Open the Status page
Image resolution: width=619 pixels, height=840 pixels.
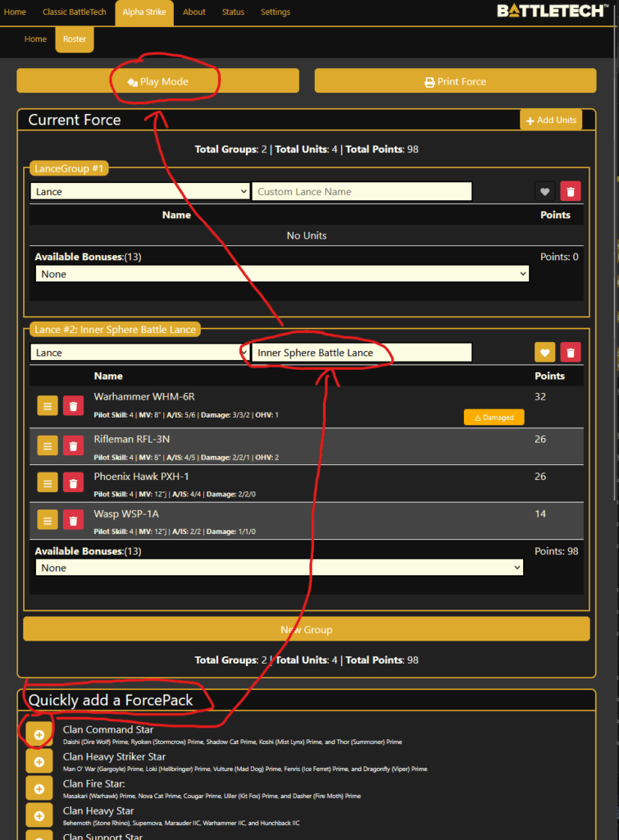pos(233,11)
